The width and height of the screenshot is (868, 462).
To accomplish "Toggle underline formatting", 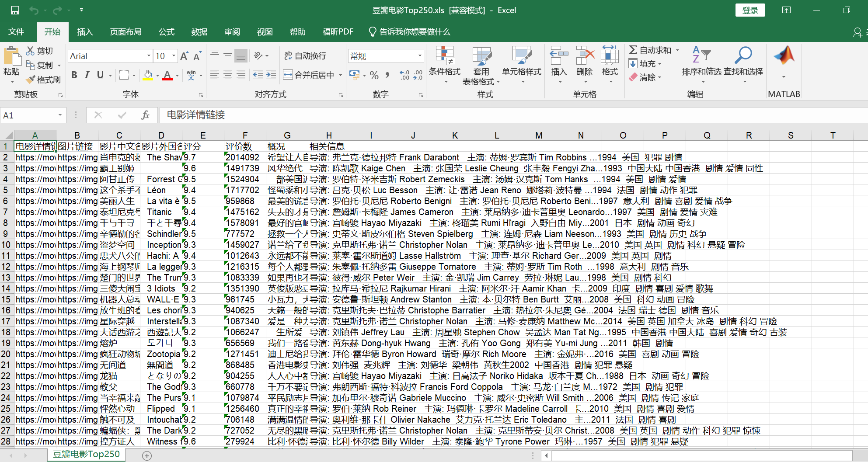I will [x=99, y=75].
